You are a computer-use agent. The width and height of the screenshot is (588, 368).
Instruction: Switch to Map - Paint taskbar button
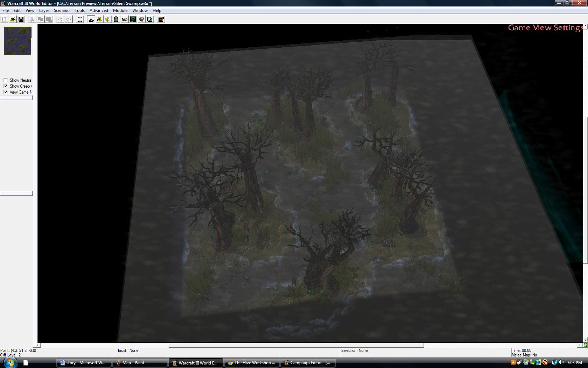[140, 363]
